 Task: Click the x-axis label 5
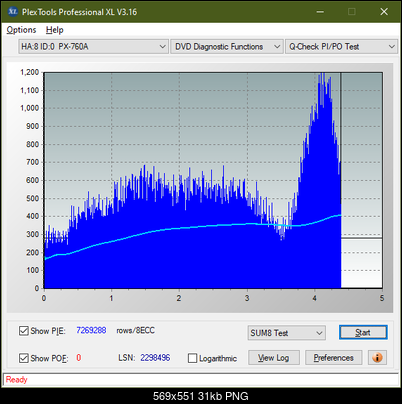(382, 298)
